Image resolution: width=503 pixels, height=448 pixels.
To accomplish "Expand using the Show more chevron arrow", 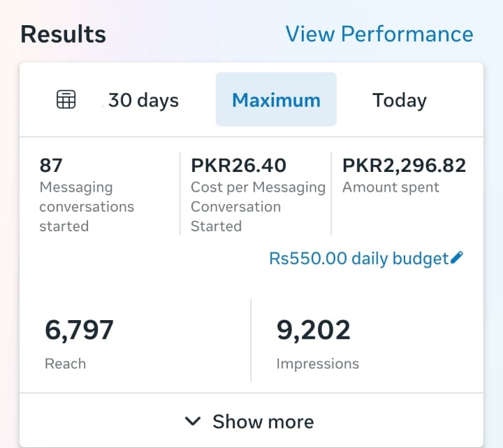I will (192, 421).
